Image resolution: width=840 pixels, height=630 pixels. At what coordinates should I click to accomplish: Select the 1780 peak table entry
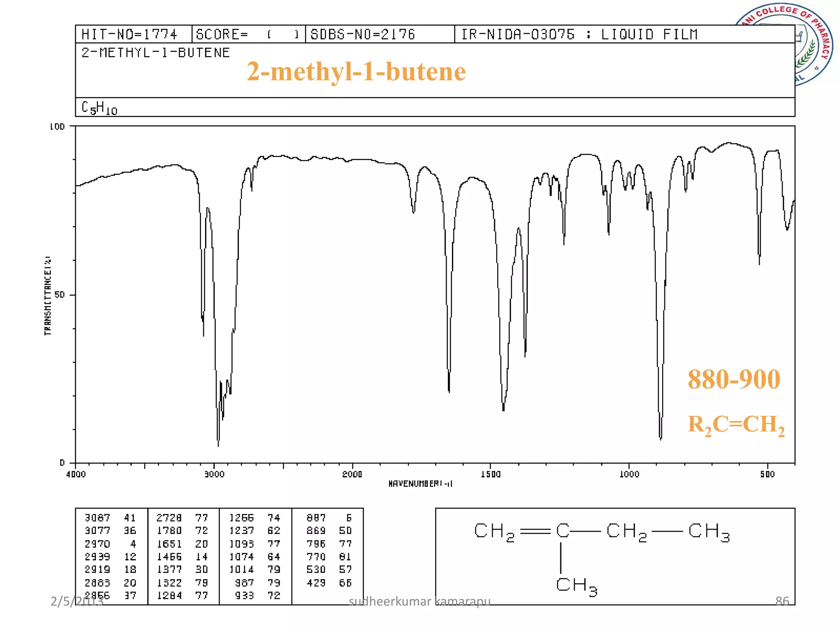(x=182, y=531)
